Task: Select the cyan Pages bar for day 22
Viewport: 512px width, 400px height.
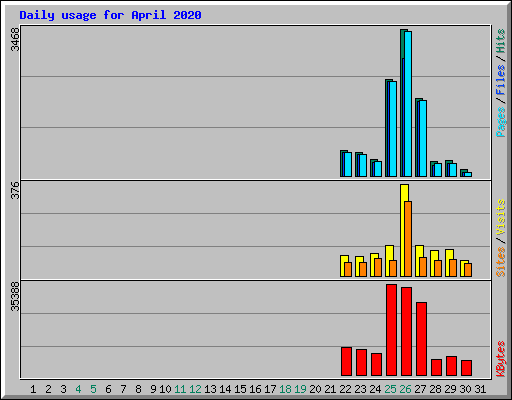Action: [x=348, y=165]
